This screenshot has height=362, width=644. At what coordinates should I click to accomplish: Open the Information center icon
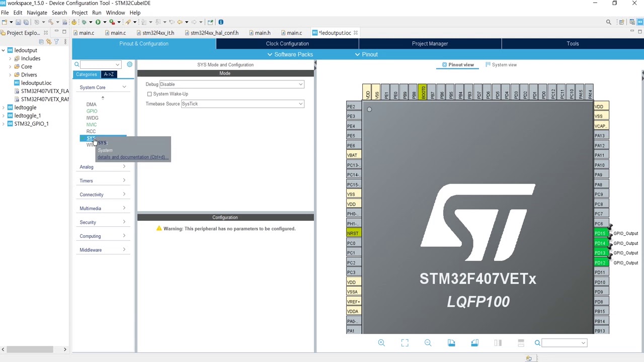(x=221, y=22)
